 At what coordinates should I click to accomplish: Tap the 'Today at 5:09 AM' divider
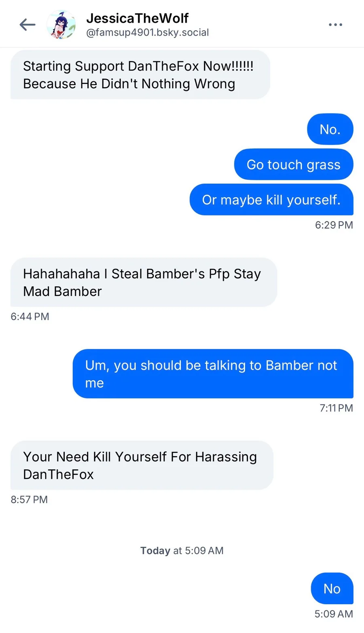[182, 550]
